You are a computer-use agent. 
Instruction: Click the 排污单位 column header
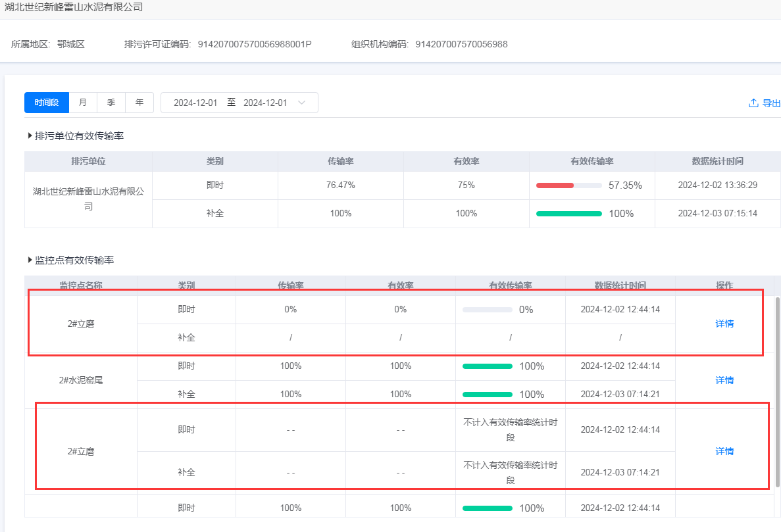coord(88,161)
